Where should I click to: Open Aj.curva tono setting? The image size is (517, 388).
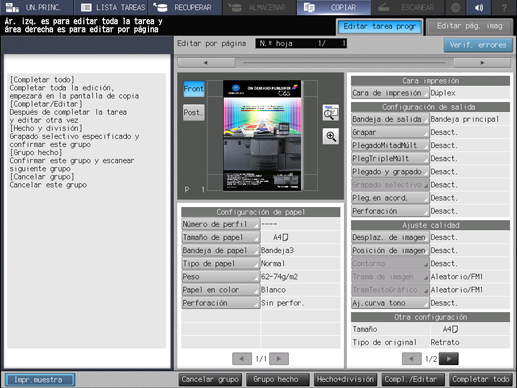pos(390,303)
